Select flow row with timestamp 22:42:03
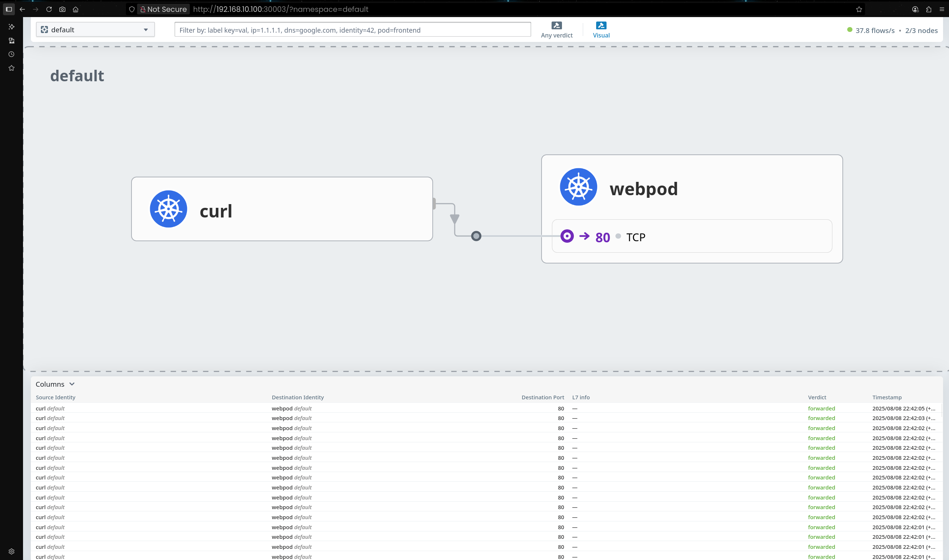 coord(487,418)
